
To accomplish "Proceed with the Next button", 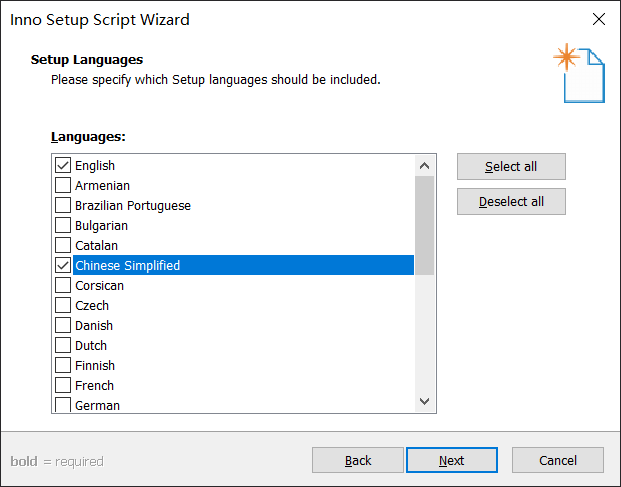I will pyautogui.click(x=452, y=460).
